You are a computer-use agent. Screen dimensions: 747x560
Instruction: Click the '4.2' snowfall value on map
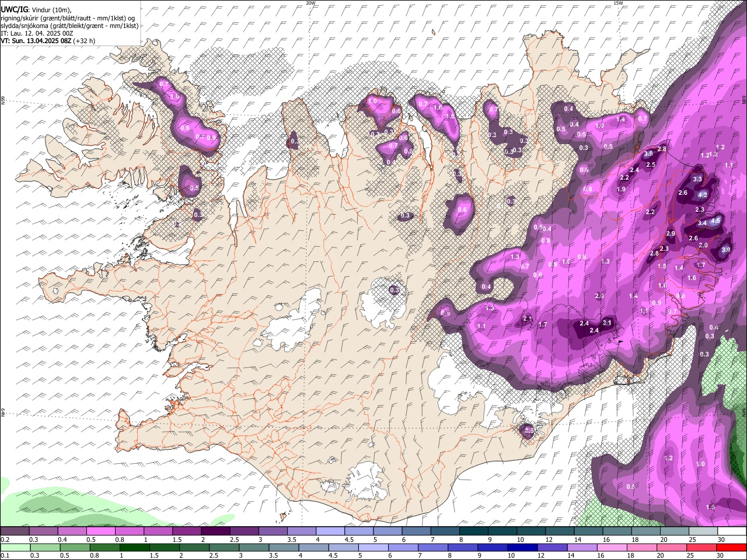703,195
